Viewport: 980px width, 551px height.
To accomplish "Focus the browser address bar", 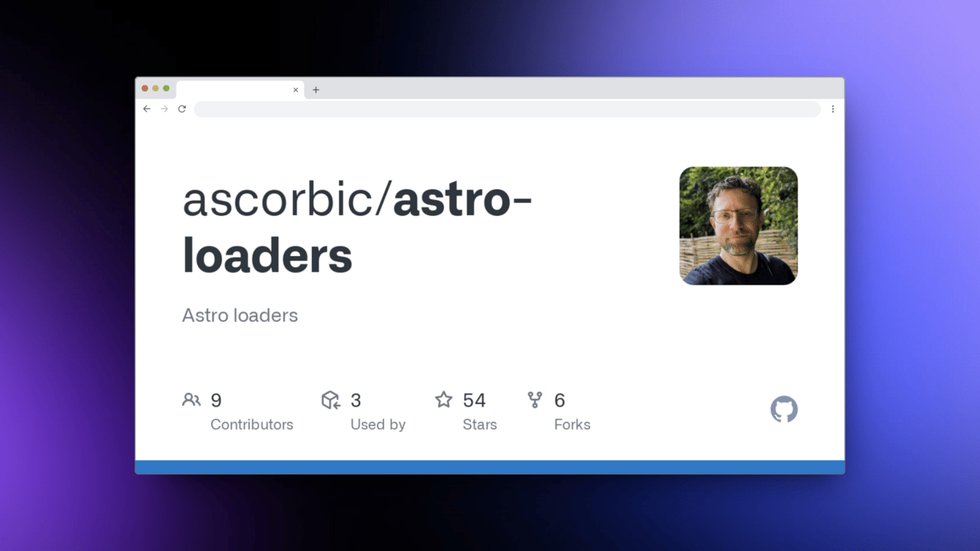I will click(507, 109).
